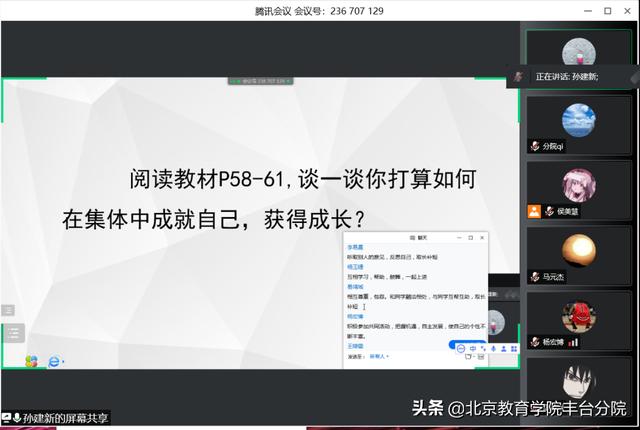Click the participant name label 侯美慧
640x430 pixels.
click(x=568, y=211)
